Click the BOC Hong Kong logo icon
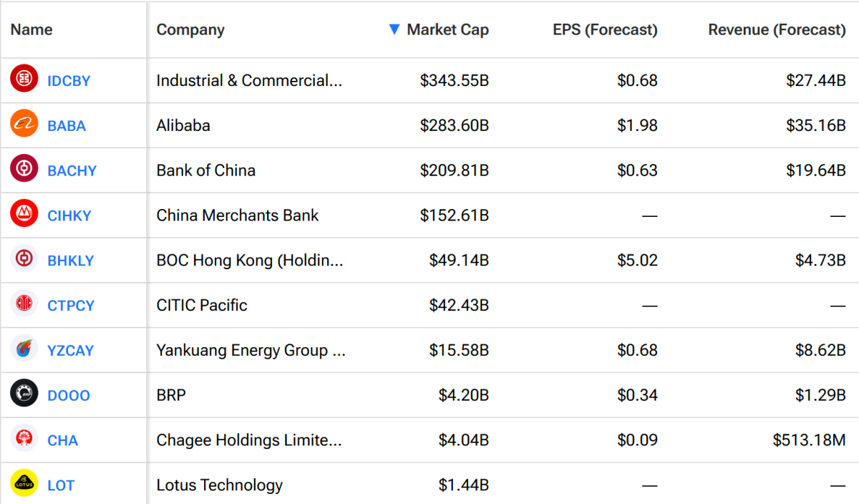The image size is (859, 504). [x=24, y=258]
